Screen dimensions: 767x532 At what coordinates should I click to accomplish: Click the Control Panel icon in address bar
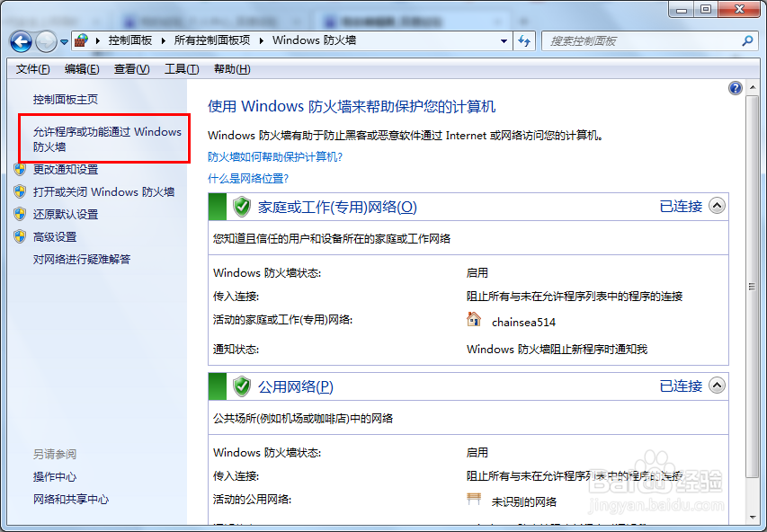point(82,40)
